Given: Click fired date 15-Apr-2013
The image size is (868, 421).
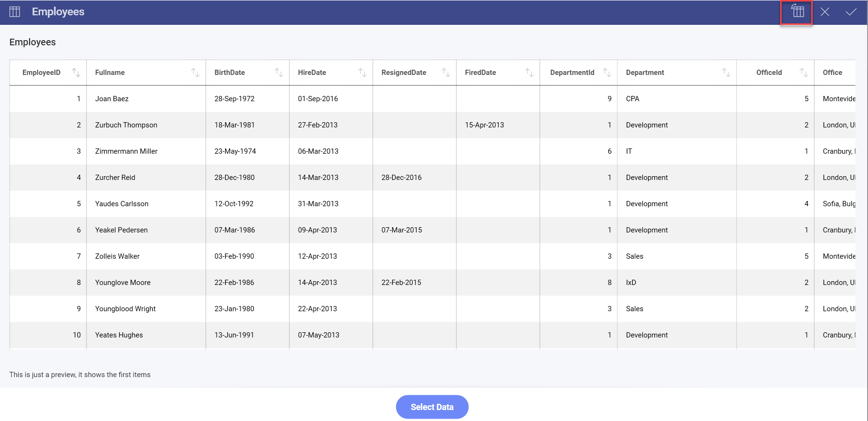Looking at the screenshot, I should [x=484, y=125].
